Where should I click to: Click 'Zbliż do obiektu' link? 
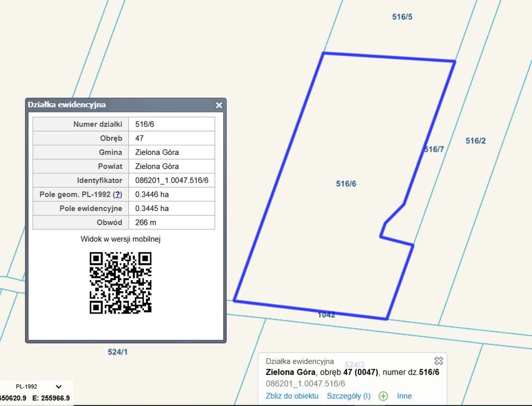tap(292, 396)
